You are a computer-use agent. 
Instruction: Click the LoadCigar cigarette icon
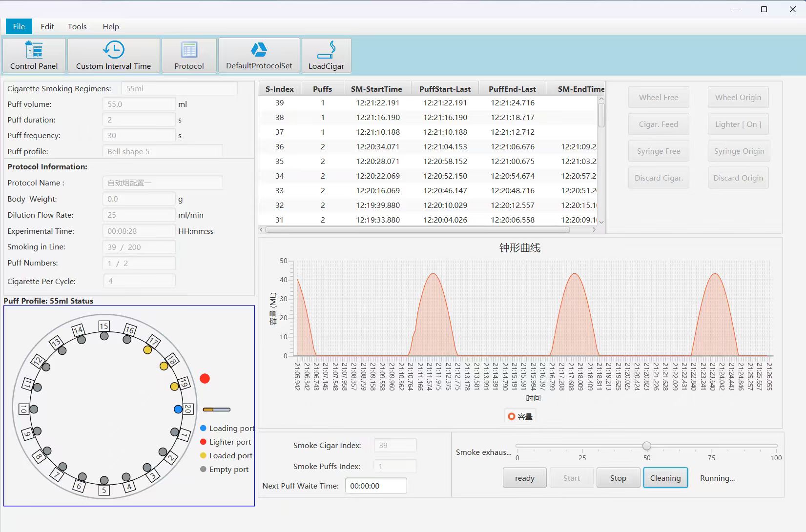tap(326, 50)
